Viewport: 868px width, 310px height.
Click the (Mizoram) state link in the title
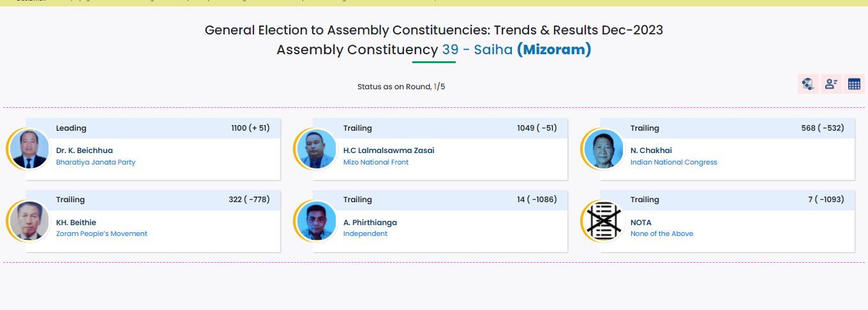point(553,50)
